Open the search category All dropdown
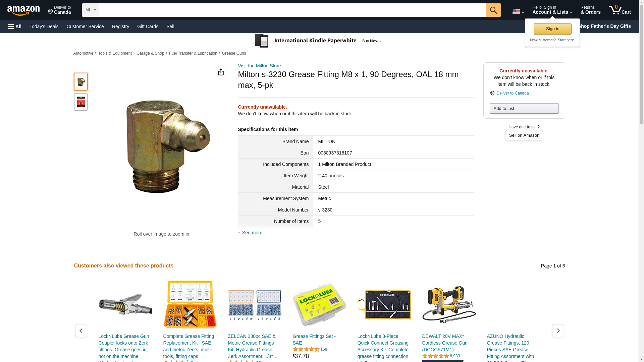644x362 pixels. point(90,10)
